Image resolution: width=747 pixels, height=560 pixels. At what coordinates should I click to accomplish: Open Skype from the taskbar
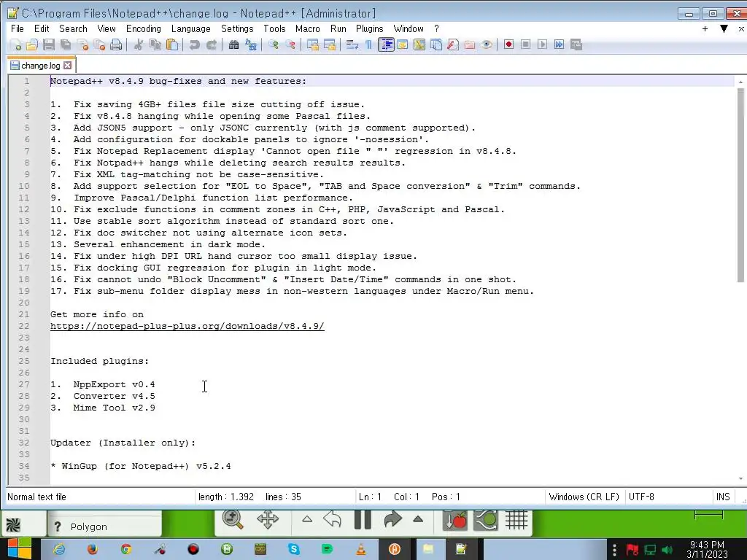294,549
